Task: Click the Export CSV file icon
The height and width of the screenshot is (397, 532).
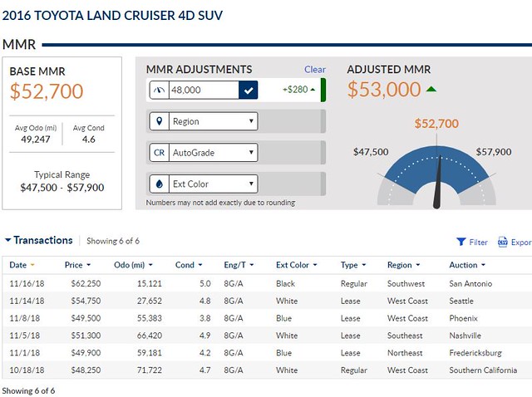Action: pyautogui.click(x=502, y=242)
